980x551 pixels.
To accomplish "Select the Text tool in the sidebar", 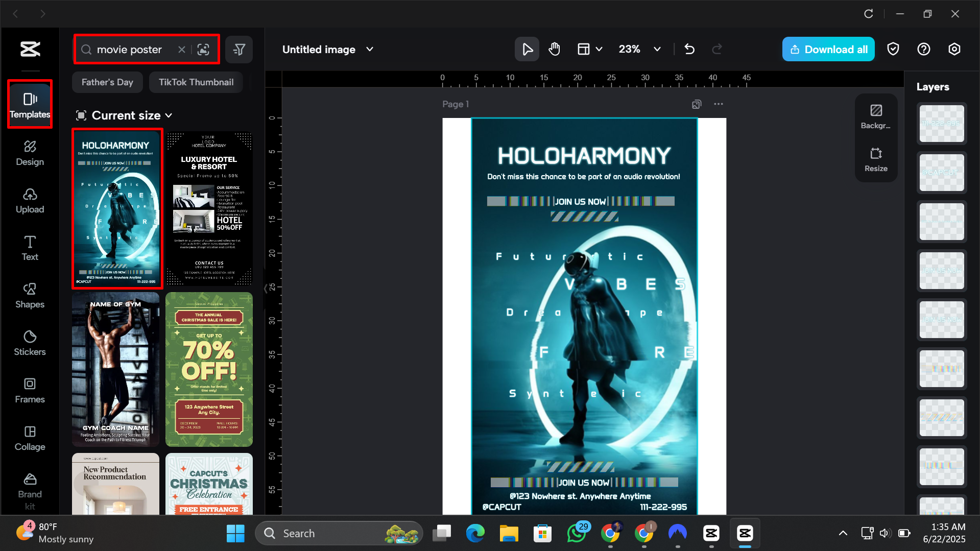I will (30, 248).
